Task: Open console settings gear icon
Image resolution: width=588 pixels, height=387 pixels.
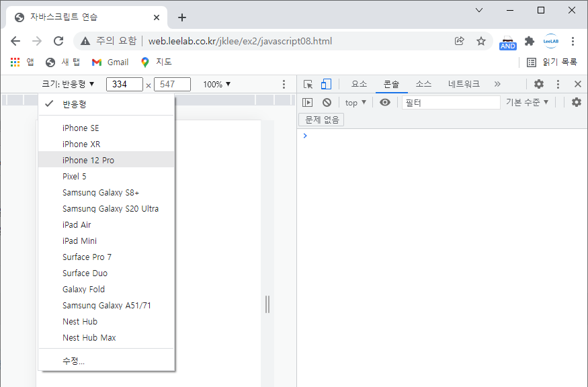Action: coord(577,102)
